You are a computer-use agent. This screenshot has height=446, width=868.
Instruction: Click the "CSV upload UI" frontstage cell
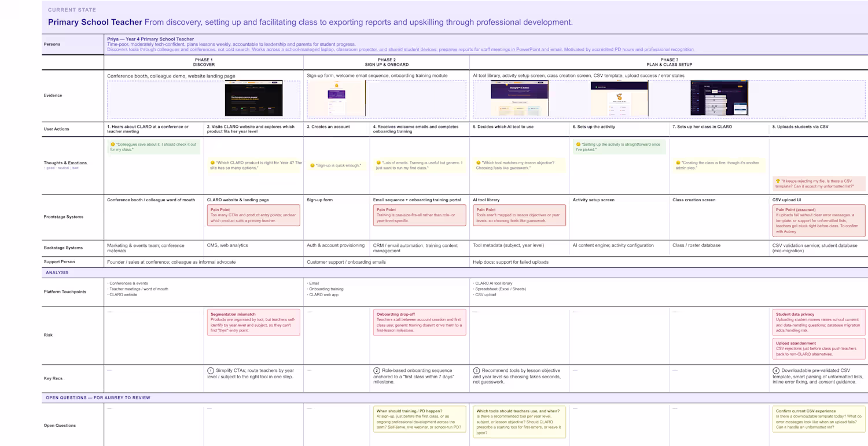coord(786,200)
